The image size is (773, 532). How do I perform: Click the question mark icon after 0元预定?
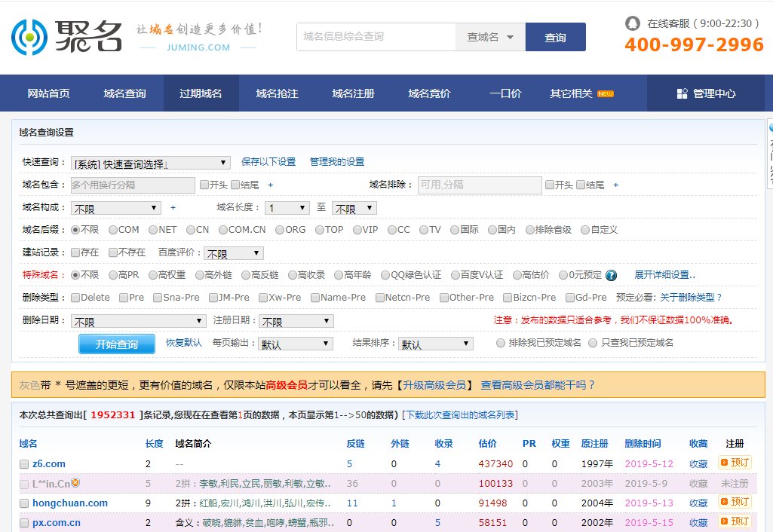point(612,274)
